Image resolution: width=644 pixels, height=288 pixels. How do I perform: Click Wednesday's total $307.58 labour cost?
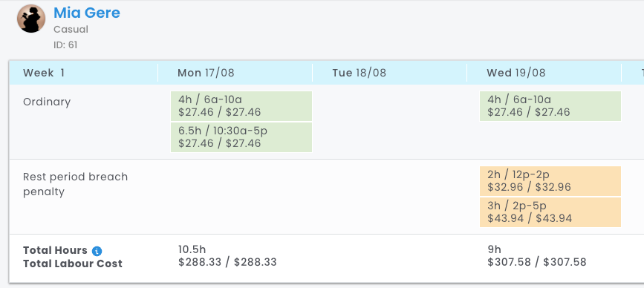click(537, 262)
